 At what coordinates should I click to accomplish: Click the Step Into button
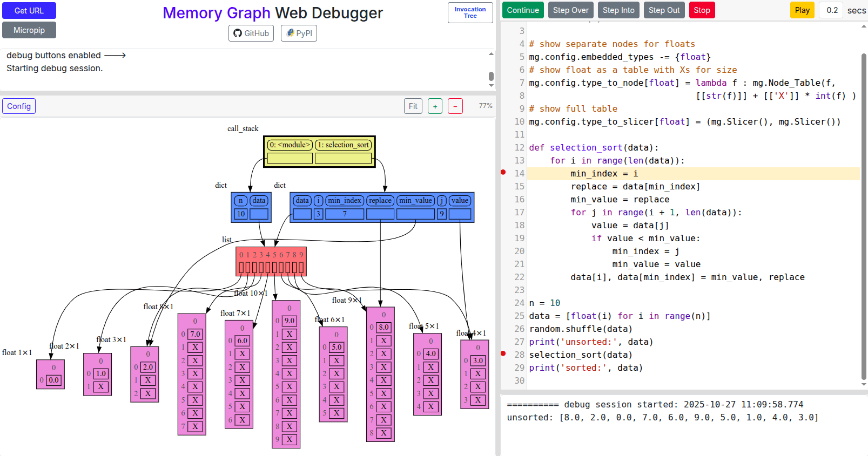point(618,10)
